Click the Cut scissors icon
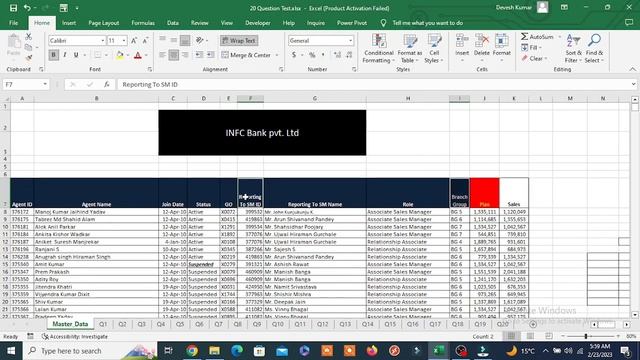This screenshot has height=360, width=640. click(28, 37)
